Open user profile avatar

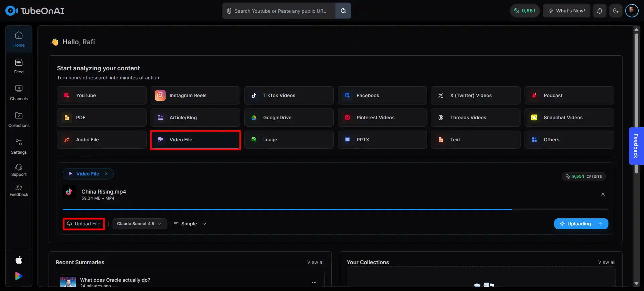coord(632,11)
